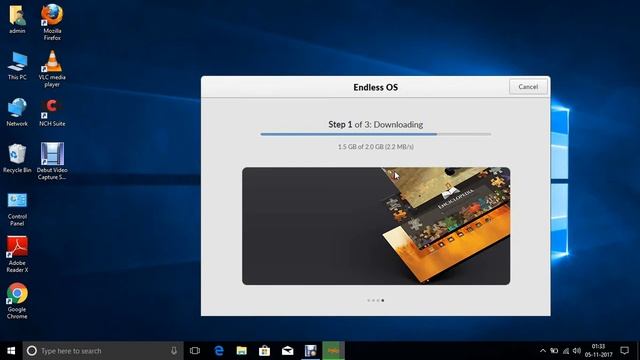Open Control Panel desktop shortcut

17,209
